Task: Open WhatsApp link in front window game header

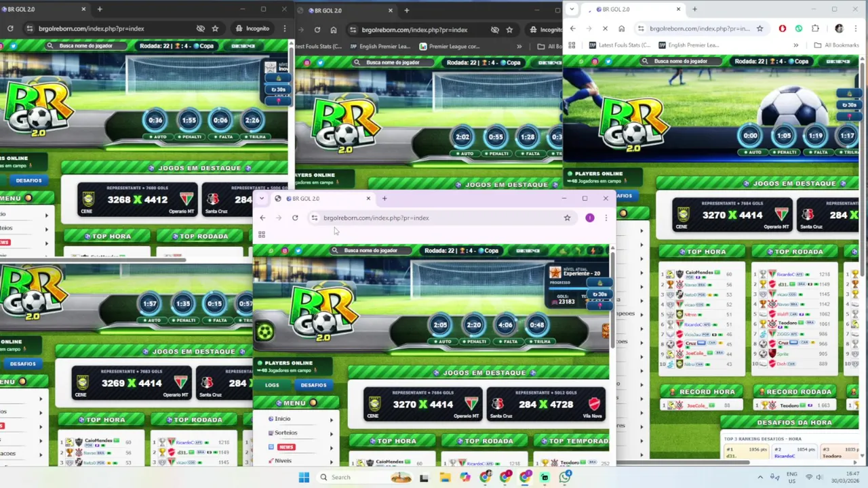Action: [x=271, y=251]
